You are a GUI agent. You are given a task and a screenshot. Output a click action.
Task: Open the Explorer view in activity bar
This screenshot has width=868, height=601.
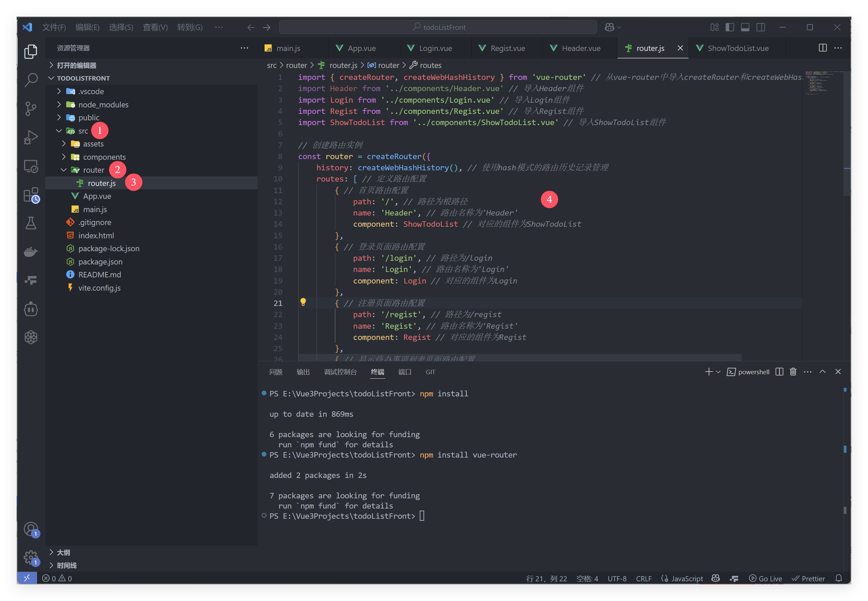click(31, 52)
